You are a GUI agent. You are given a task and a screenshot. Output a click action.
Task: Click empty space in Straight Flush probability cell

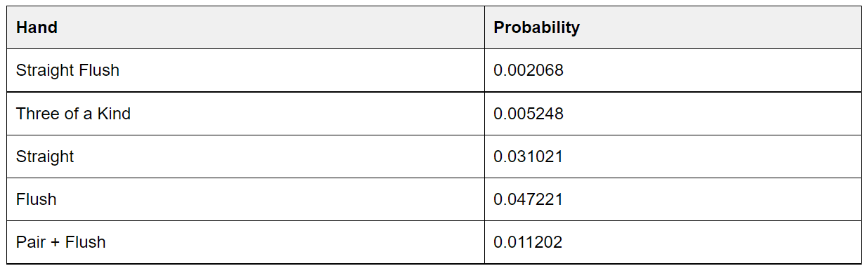pos(710,70)
